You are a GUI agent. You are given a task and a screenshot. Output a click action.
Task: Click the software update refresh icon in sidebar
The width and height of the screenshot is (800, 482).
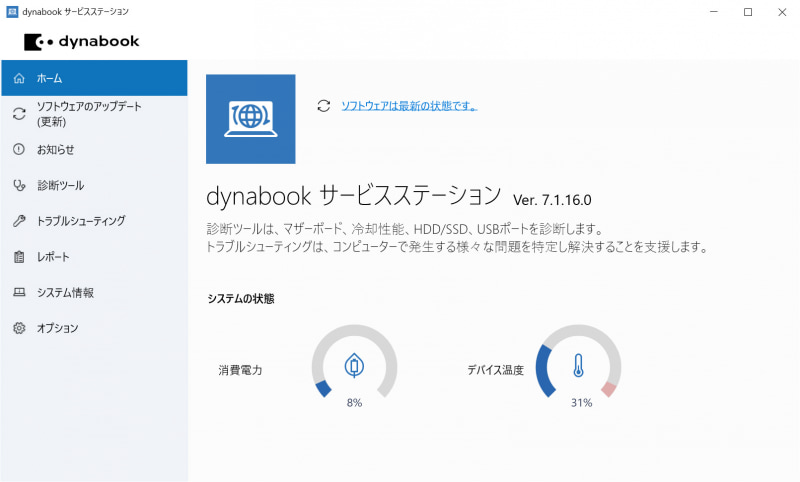[19, 114]
